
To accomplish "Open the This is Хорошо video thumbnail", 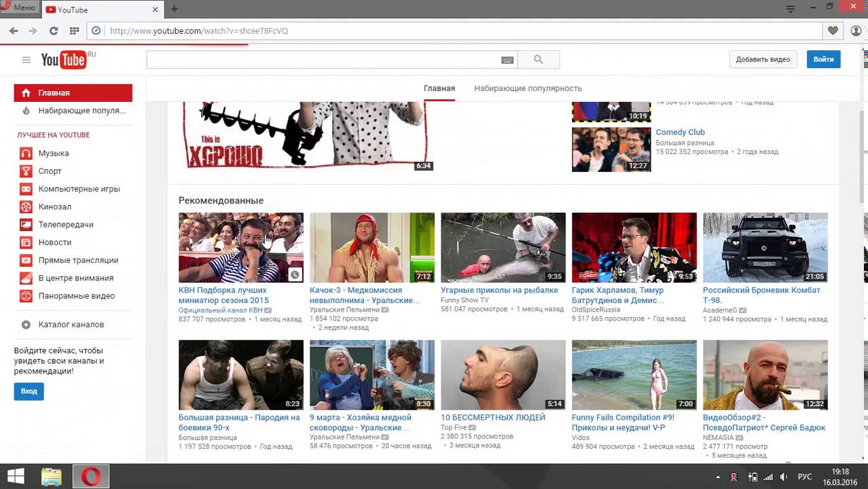I will (x=306, y=136).
